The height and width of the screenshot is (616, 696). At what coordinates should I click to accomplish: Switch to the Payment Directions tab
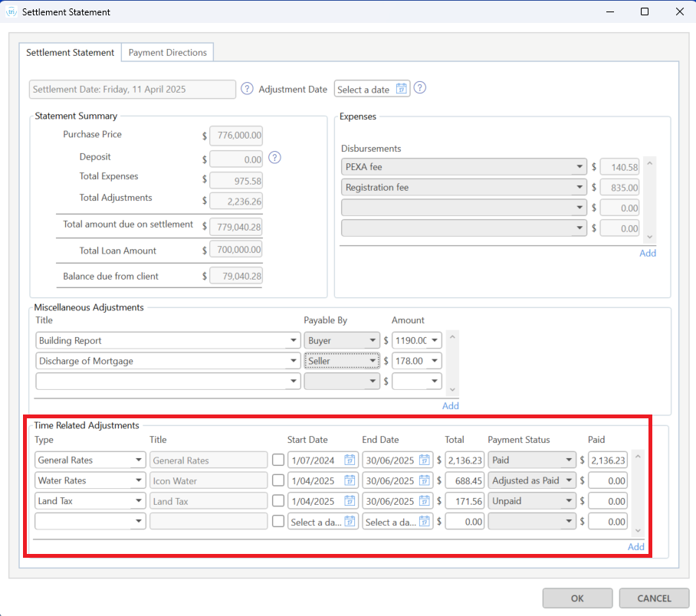coord(167,53)
